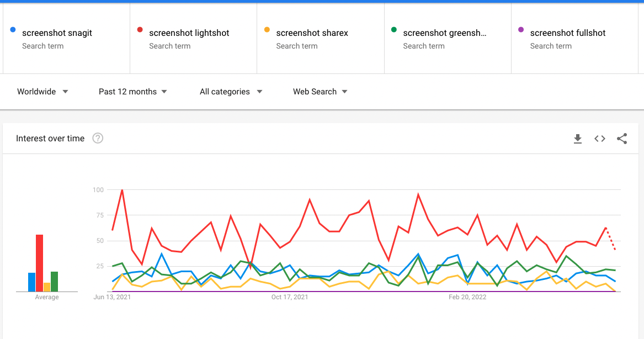Select the screenshot lightshot search term

pos(189,33)
